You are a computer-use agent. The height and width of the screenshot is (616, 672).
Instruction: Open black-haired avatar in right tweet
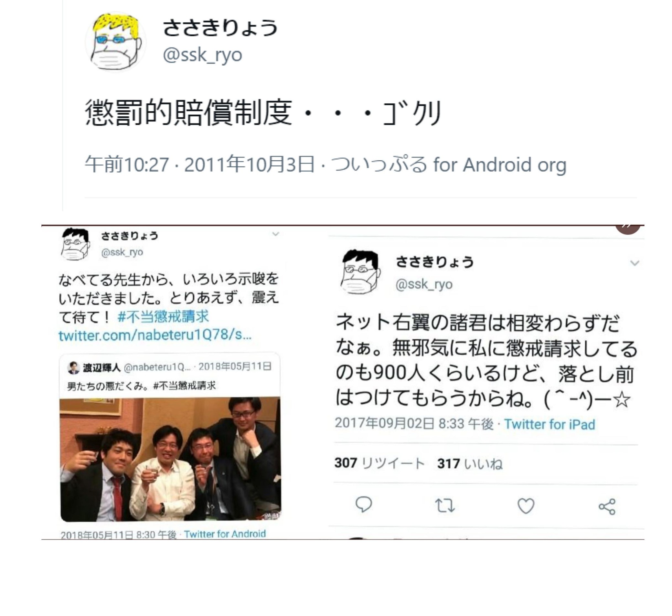(360, 271)
